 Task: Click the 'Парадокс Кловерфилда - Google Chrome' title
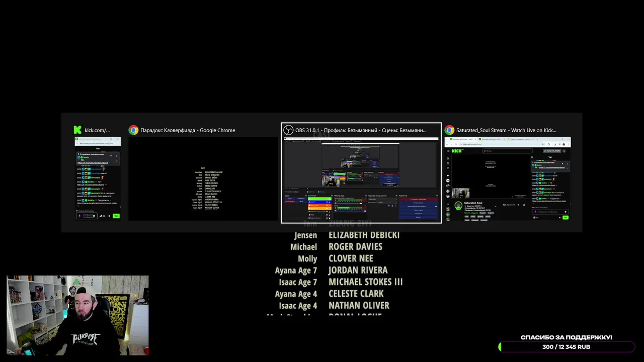[188, 130]
